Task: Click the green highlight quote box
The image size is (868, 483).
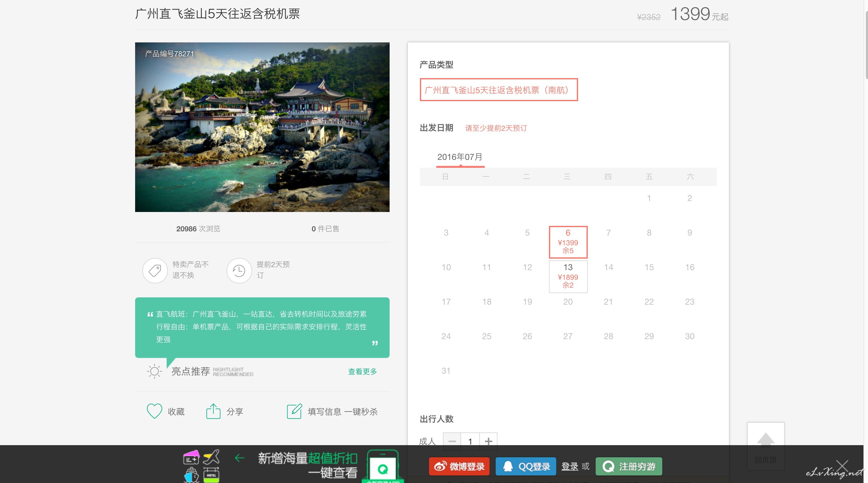Action: (x=262, y=327)
